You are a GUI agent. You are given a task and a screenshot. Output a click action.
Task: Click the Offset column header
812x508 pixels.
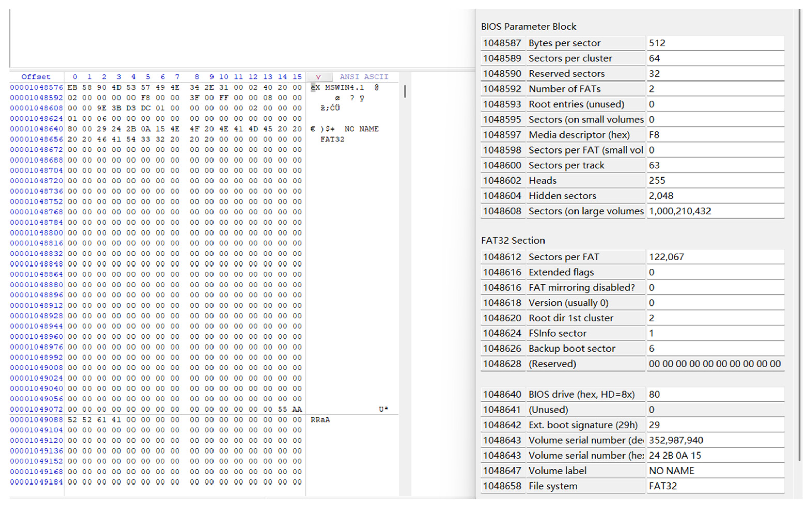tap(36, 77)
